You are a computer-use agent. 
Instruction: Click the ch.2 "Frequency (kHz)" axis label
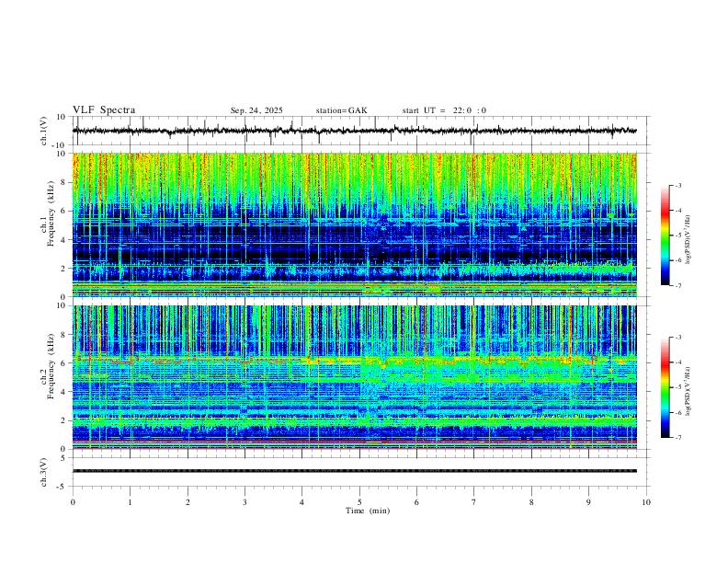click(51, 366)
